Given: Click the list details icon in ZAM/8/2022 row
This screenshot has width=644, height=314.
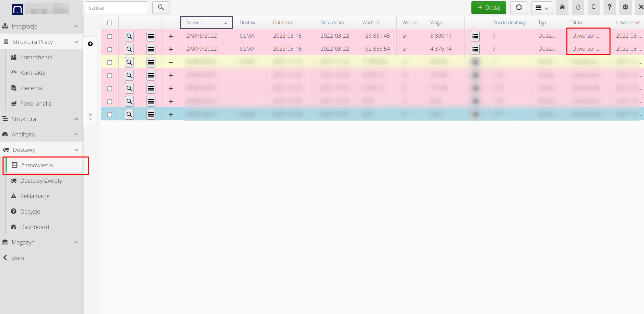Looking at the screenshot, I should 475,36.
